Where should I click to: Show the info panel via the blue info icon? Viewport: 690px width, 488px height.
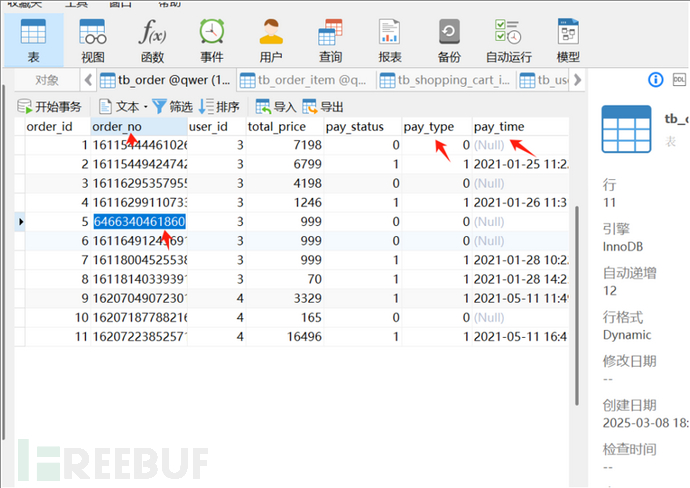click(655, 80)
